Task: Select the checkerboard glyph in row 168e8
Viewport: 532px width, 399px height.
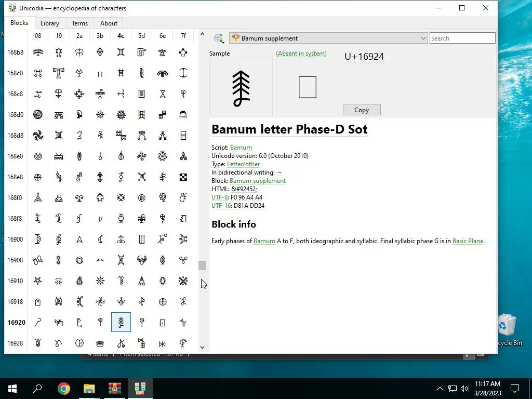Action: point(183,177)
